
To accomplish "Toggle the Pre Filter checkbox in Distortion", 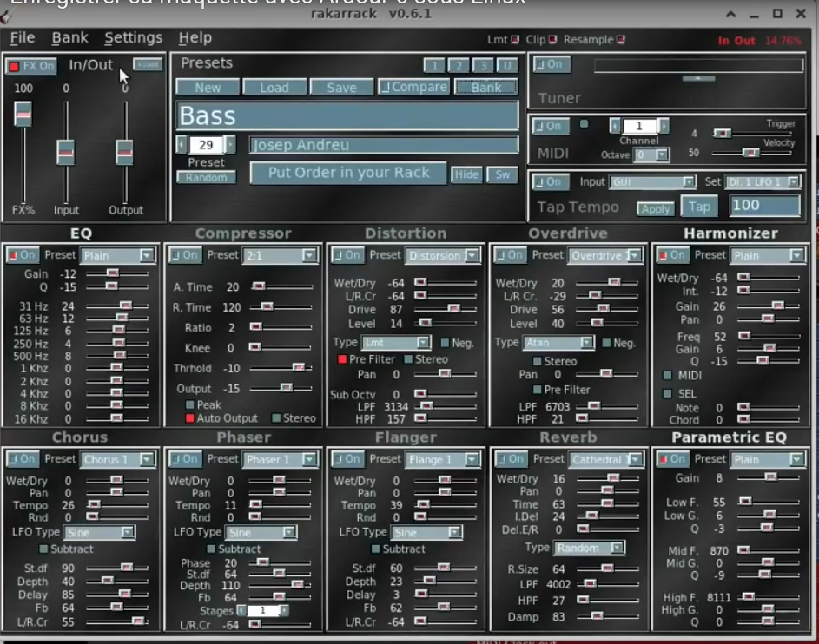I will click(x=342, y=359).
